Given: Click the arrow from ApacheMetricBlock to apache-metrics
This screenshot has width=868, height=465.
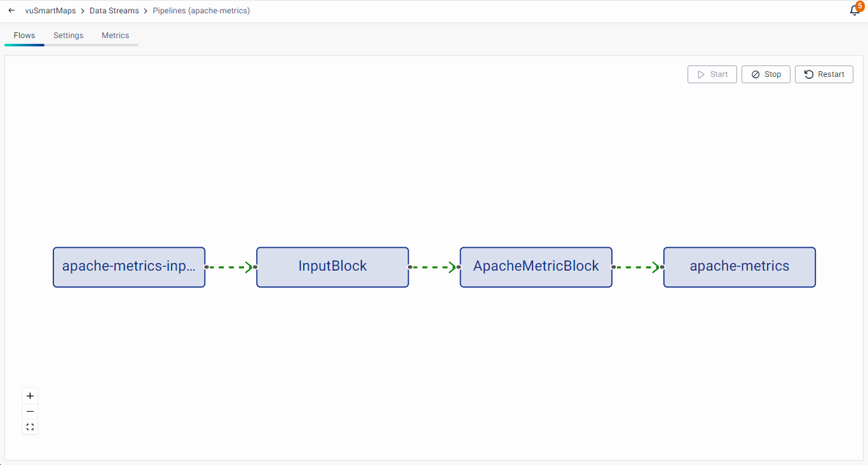Looking at the screenshot, I should [x=637, y=267].
